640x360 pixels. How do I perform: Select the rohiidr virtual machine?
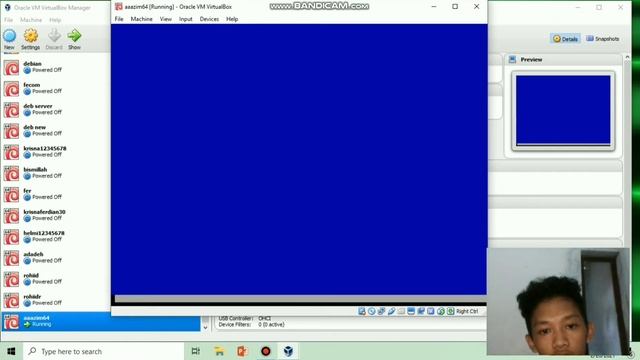click(x=56, y=301)
